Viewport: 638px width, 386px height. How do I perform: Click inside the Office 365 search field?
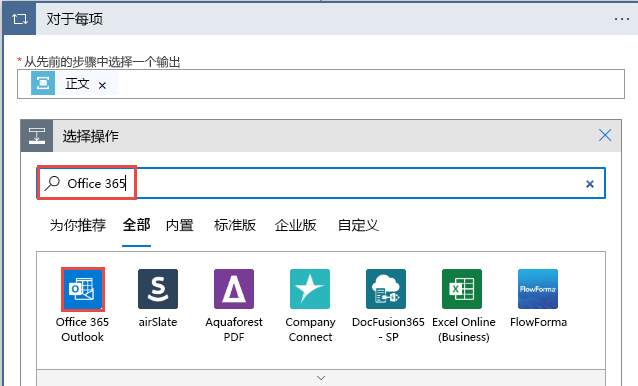tap(321, 183)
